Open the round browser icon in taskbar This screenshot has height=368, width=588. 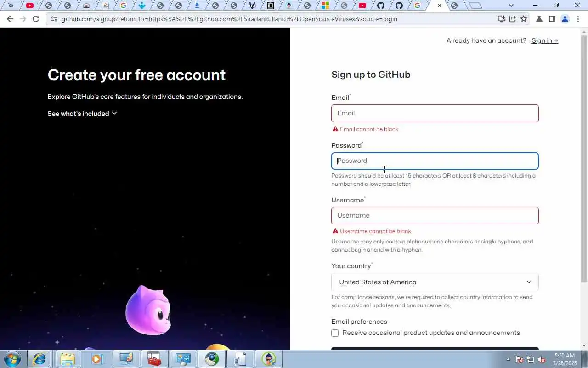[212, 359]
